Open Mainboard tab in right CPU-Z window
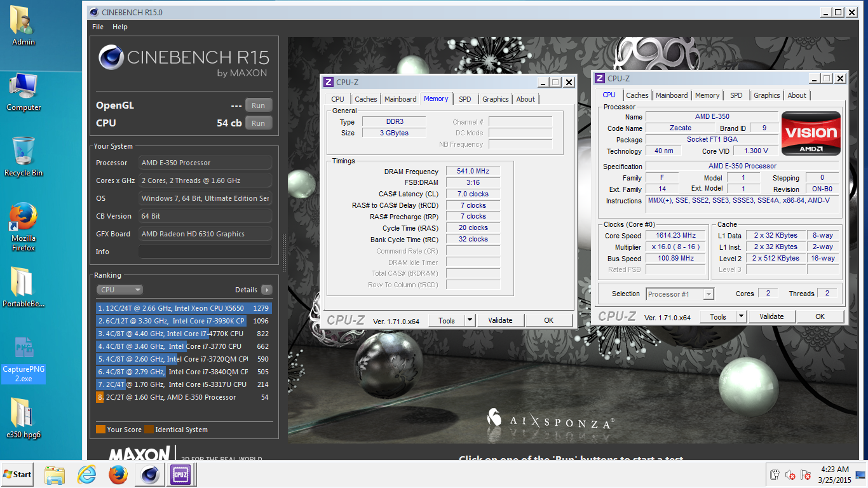 672,95
